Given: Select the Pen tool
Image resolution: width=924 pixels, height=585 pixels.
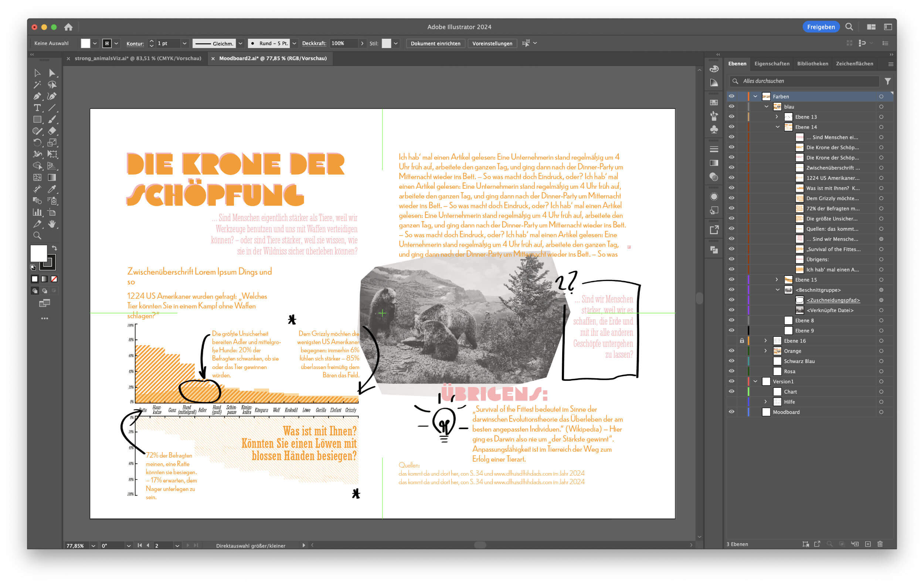Looking at the screenshot, I should click(37, 96).
